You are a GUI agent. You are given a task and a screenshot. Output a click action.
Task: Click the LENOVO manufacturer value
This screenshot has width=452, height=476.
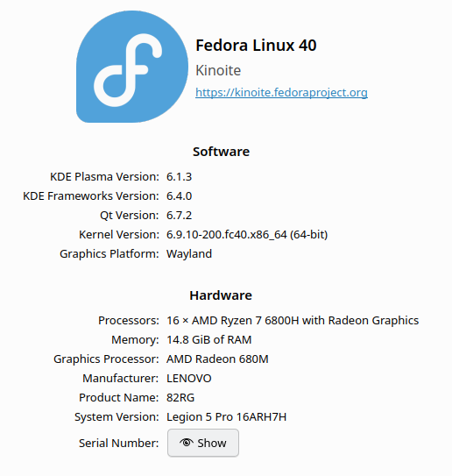pyautogui.click(x=188, y=379)
